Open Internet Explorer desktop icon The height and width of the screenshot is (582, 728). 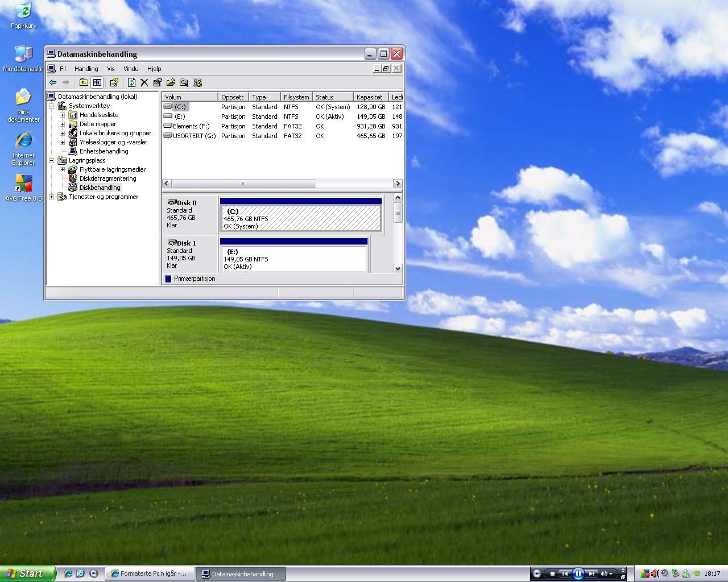pyautogui.click(x=23, y=149)
